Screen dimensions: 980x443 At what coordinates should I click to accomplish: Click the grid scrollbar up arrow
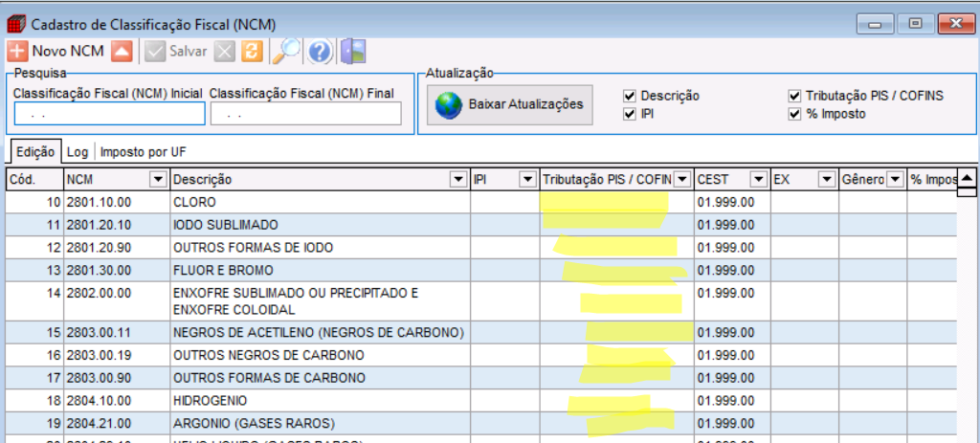click(x=967, y=177)
